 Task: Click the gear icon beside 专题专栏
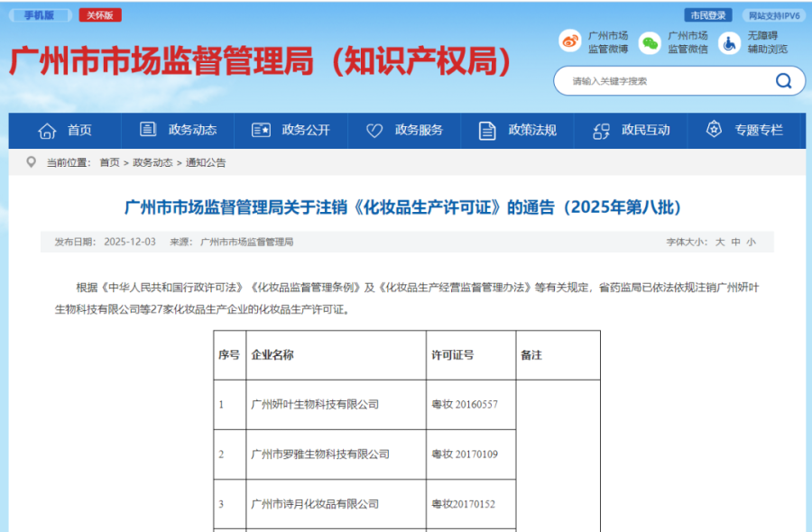click(x=712, y=130)
